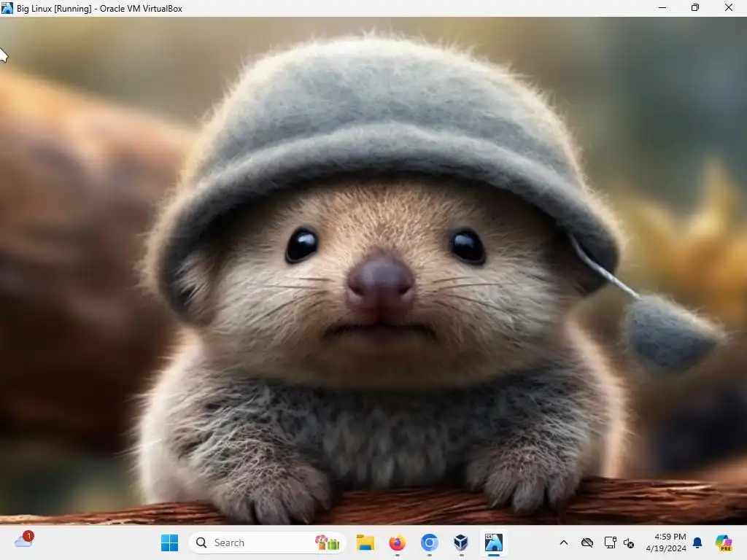
Task: Open Google Chrome from the taskbar
Action: pos(429,542)
